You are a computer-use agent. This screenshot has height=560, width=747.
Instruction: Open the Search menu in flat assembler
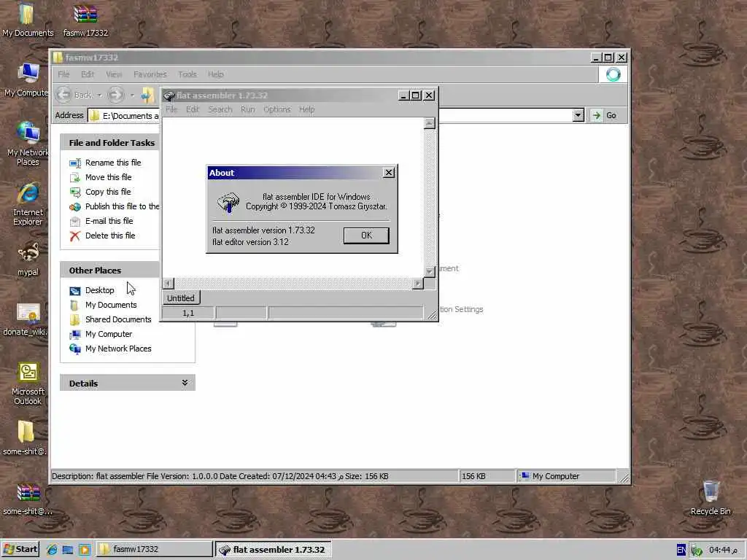[220, 109]
